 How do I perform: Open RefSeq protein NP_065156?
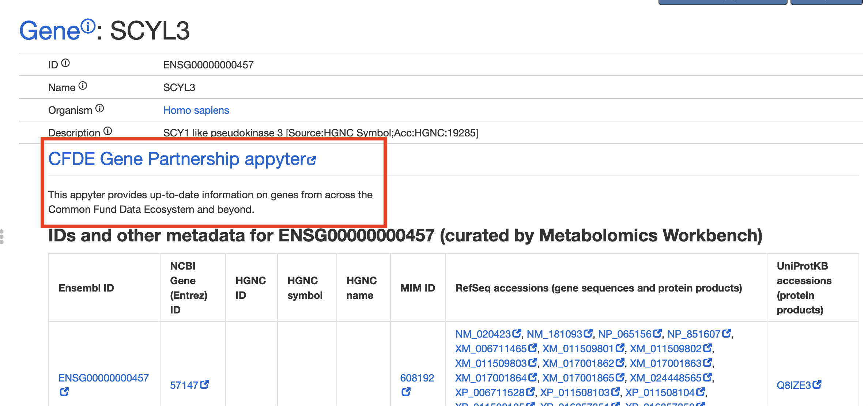click(625, 334)
